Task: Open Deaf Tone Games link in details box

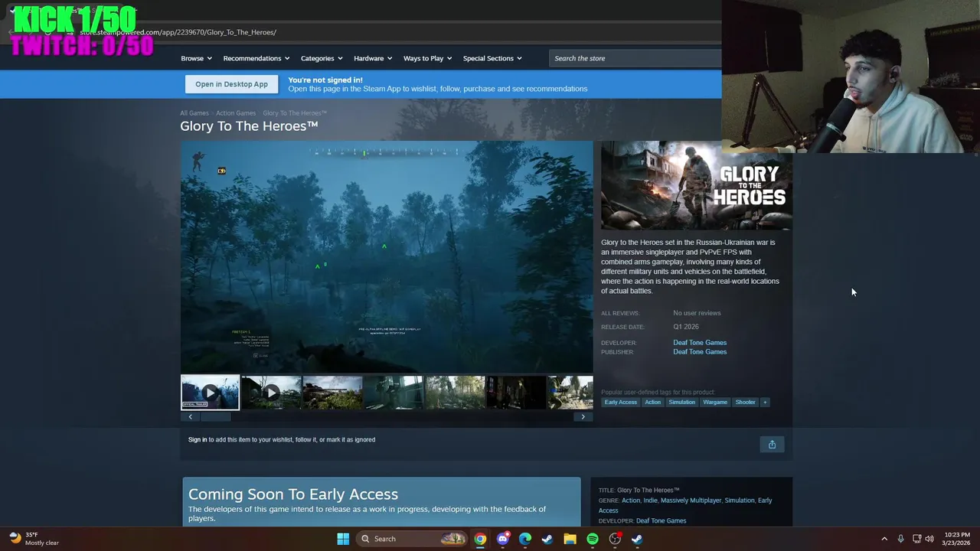Action: coord(661,521)
